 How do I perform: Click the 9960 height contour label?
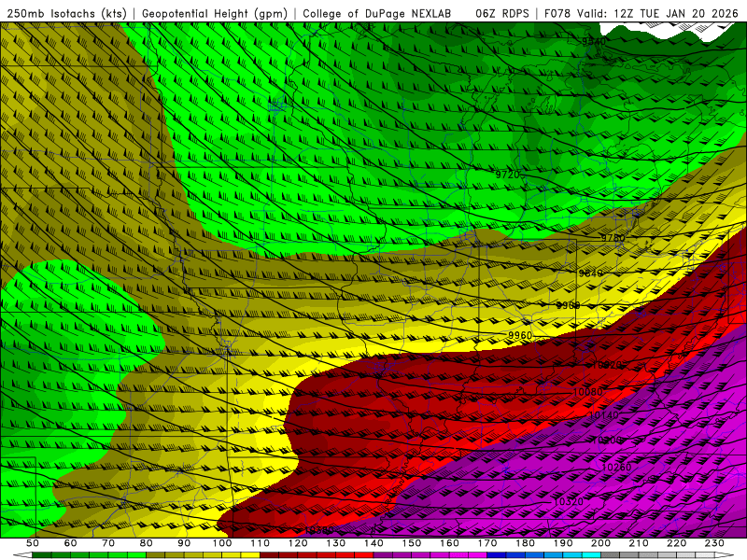pos(520,335)
